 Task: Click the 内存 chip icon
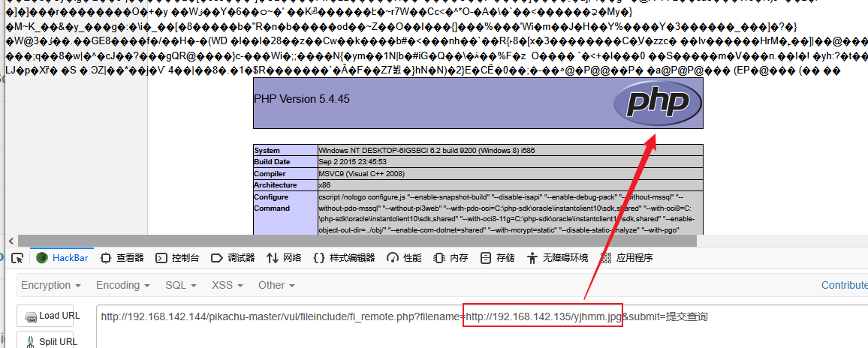tap(439, 258)
